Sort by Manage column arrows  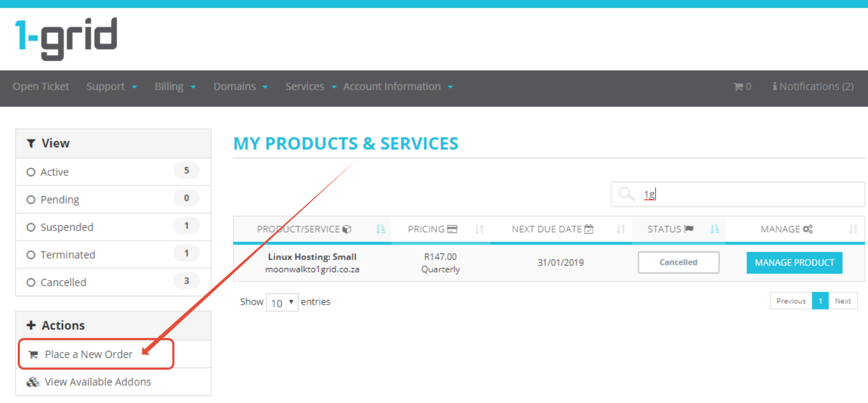853,229
